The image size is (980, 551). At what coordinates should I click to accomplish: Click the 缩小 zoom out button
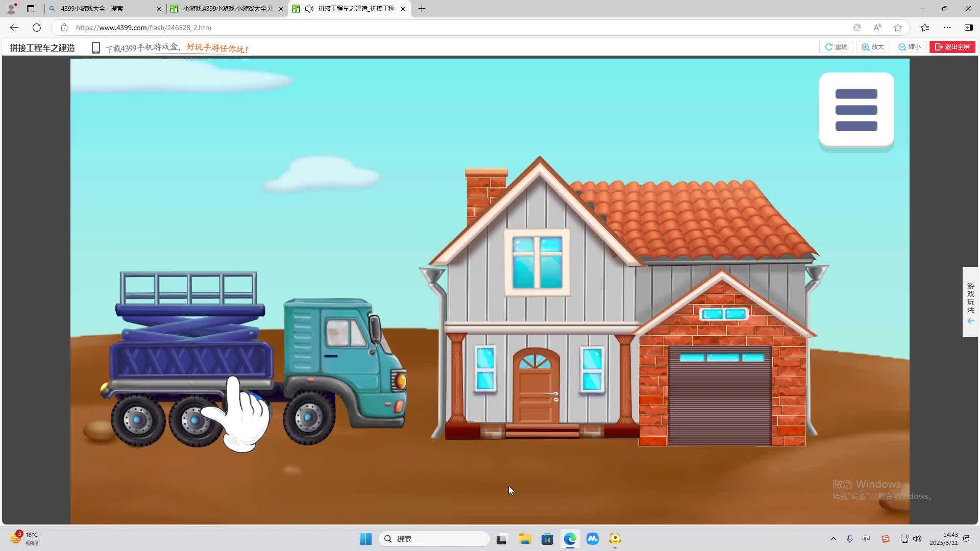[x=910, y=47]
